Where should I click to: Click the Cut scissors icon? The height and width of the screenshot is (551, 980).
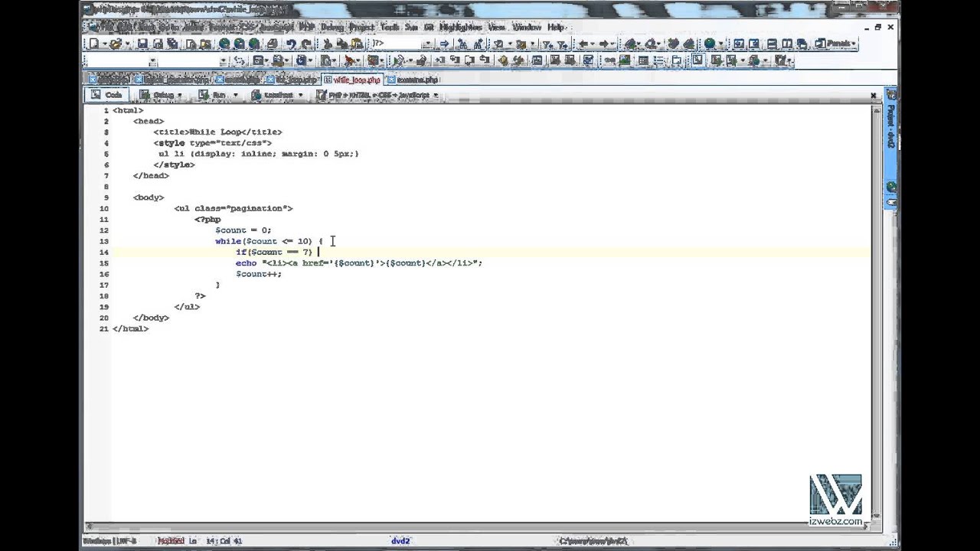pos(327,44)
